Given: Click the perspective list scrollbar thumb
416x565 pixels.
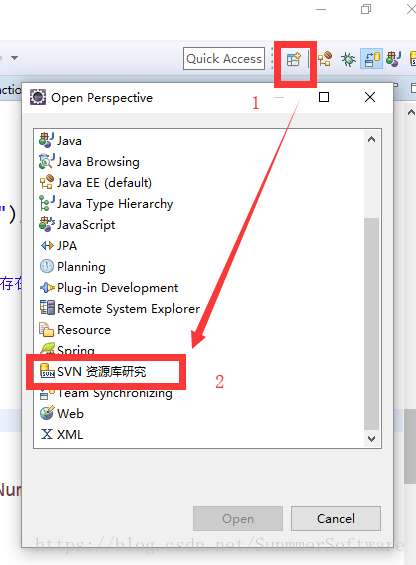Looking at the screenshot, I should pos(371,324).
